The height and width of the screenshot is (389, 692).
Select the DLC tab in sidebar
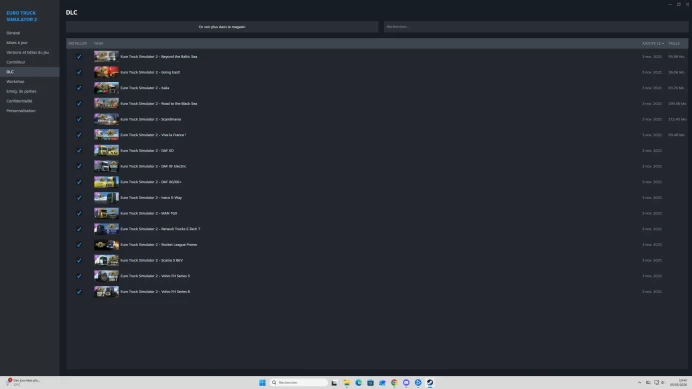30,72
